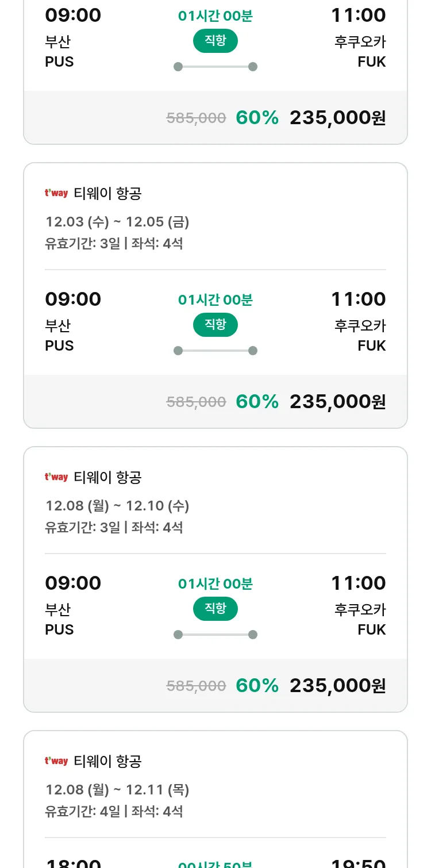Click struck-through 585,000 price in 12.03–12.05 card
Screen dimensions: 431x868
click(x=196, y=402)
